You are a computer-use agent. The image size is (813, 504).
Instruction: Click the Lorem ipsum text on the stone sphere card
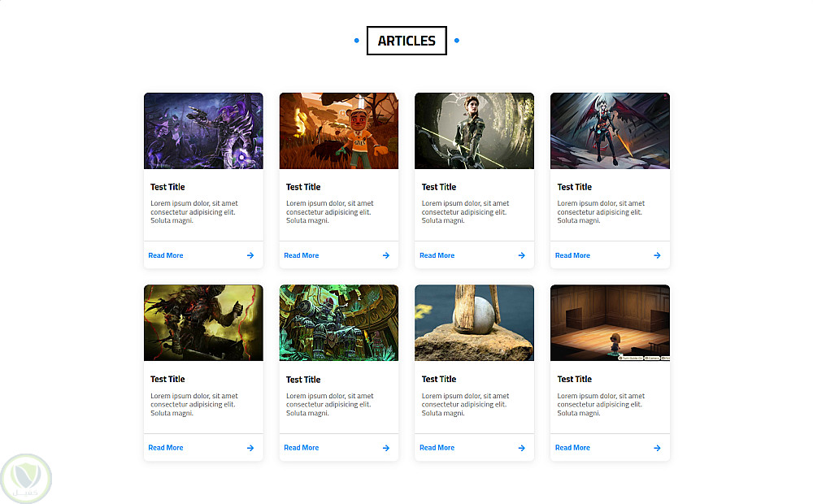tap(465, 405)
